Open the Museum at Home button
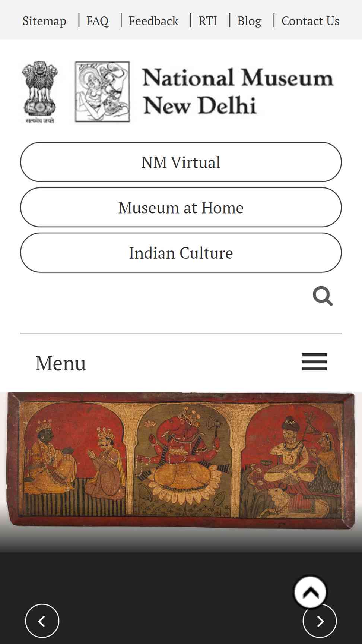362x644 pixels. [181, 208]
